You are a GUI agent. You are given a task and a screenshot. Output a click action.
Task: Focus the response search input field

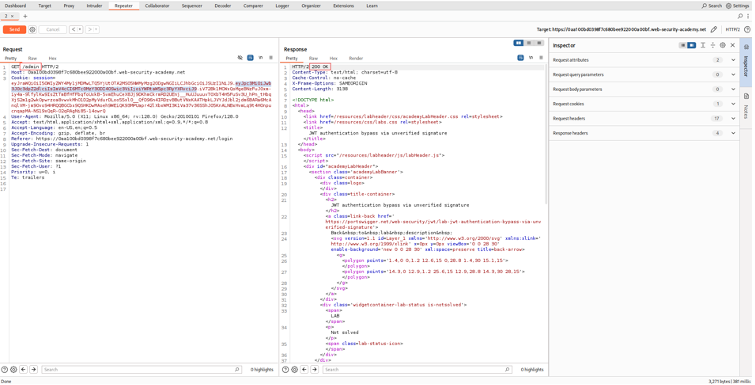[x=417, y=370]
